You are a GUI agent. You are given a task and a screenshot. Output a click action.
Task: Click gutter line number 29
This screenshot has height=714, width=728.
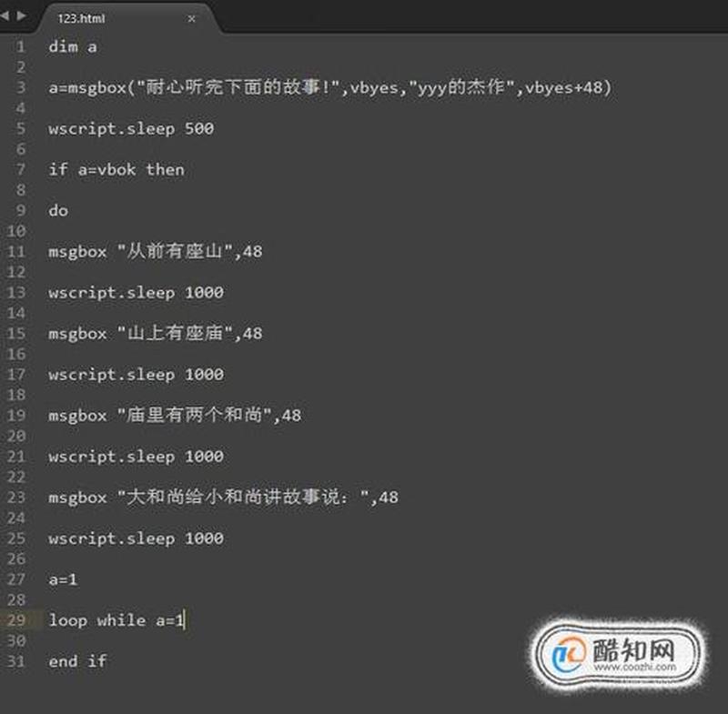[16, 620]
